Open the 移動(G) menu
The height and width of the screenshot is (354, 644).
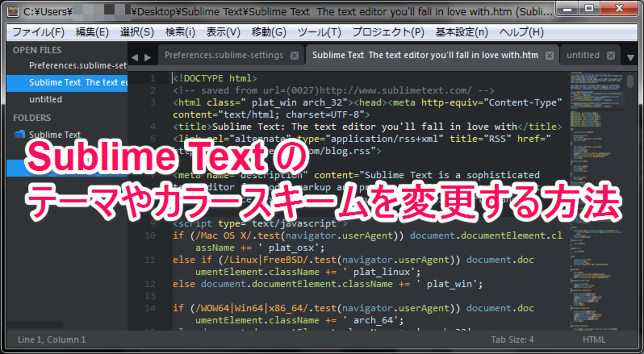269,32
